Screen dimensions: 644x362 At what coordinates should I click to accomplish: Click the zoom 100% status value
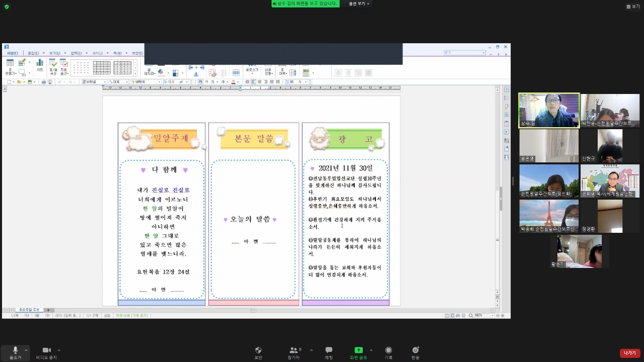(x=478, y=315)
